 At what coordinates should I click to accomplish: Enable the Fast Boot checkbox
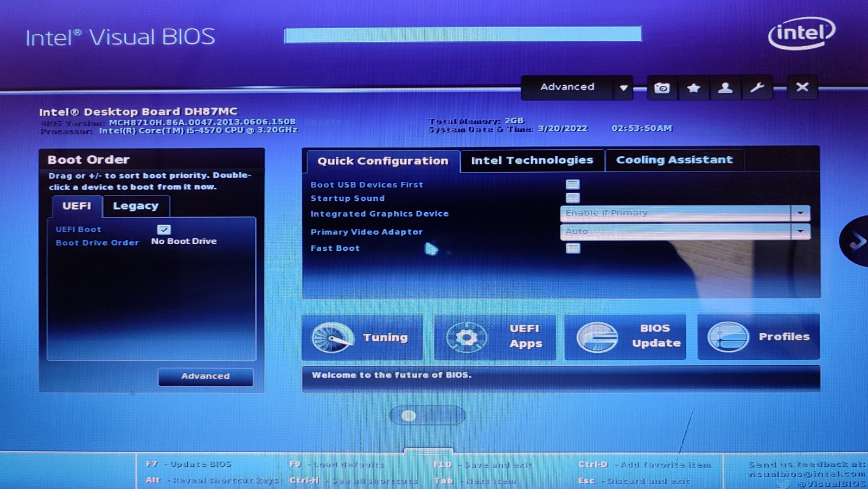pyautogui.click(x=573, y=248)
